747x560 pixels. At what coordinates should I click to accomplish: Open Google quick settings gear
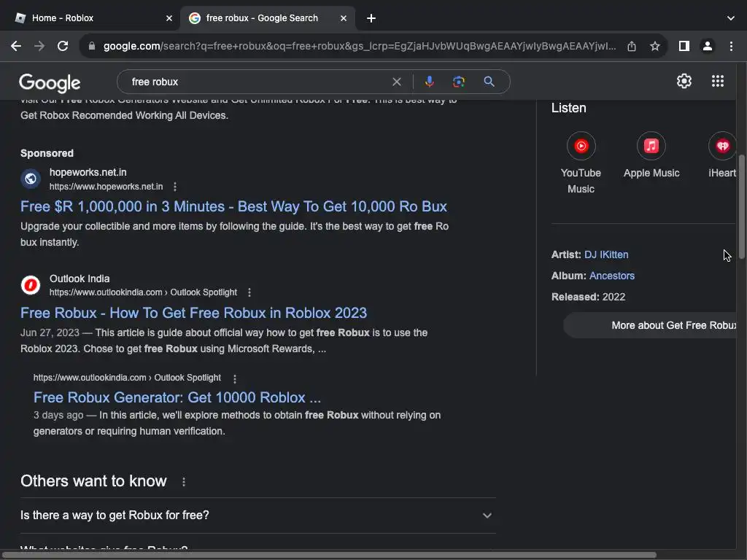pyautogui.click(x=684, y=81)
